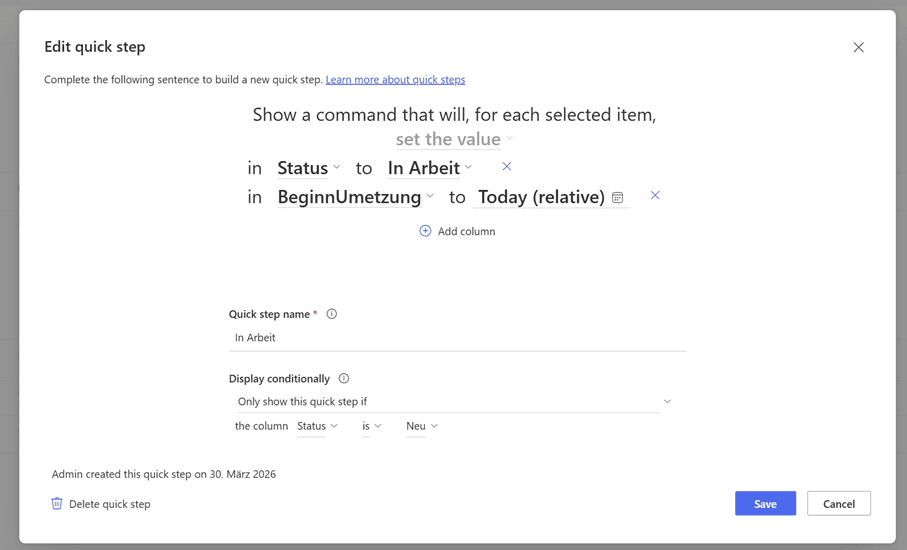
Task: Open the Status column dropdown in first row
Action: click(309, 168)
